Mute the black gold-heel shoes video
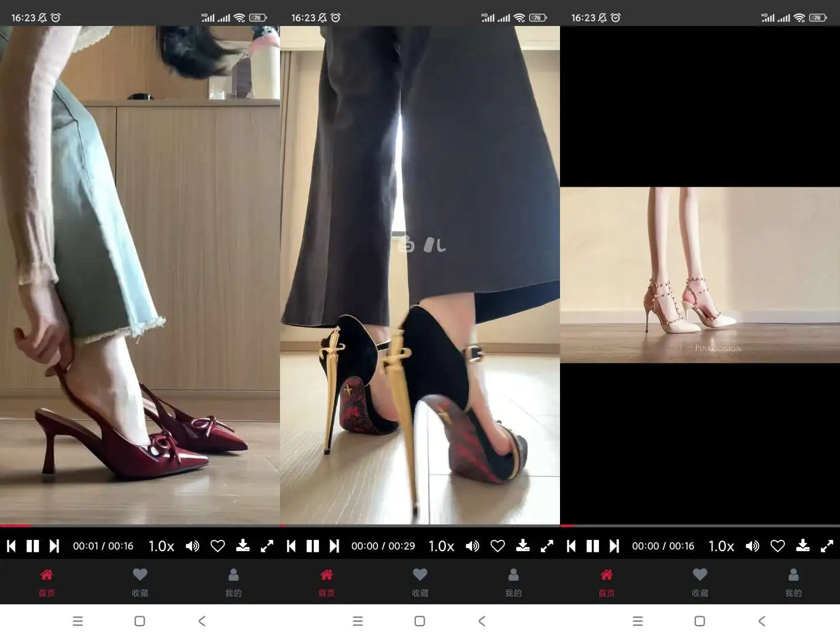 pyautogui.click(x=473, y=546)
